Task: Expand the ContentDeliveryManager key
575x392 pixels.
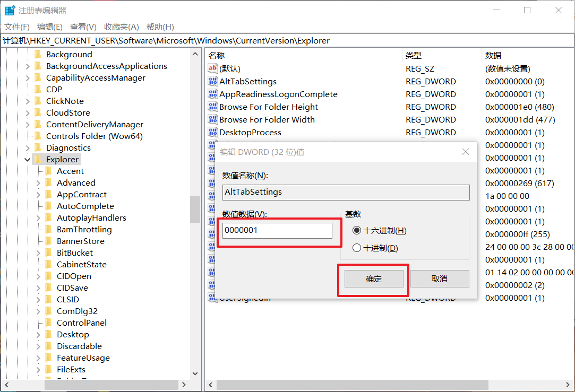Action: pyautogui.click(x=28, y=125)
